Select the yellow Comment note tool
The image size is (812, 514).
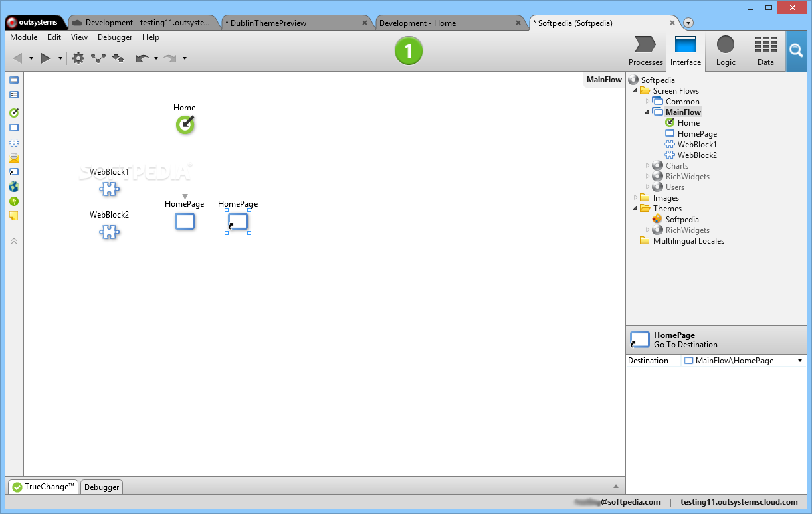[14, 216]
